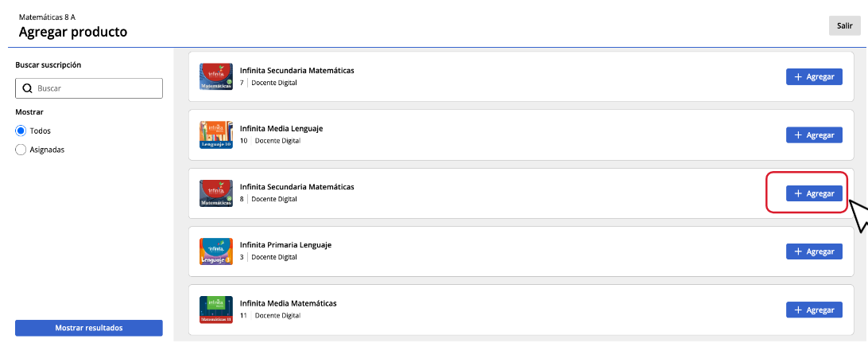Select the Asignadas radio option
Viewport: 868px width, 343px height.
click(21, 150)
